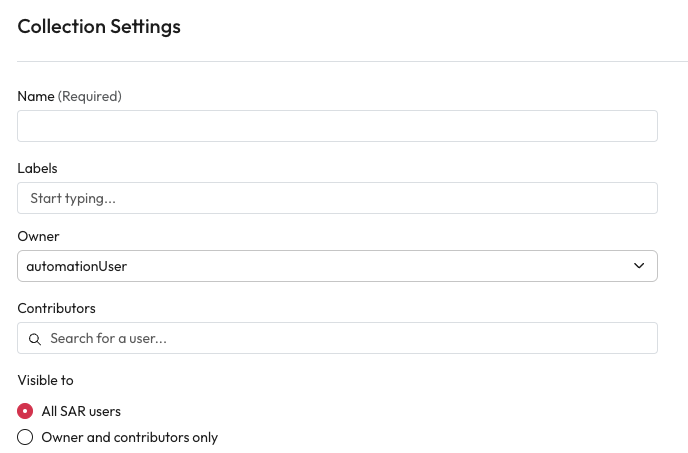Click the Owner and contributors only text

(x=129, y=437)
